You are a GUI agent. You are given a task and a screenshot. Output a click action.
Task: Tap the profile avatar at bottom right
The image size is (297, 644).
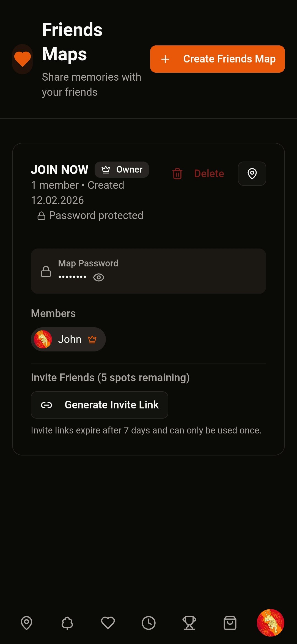(270, 623)
